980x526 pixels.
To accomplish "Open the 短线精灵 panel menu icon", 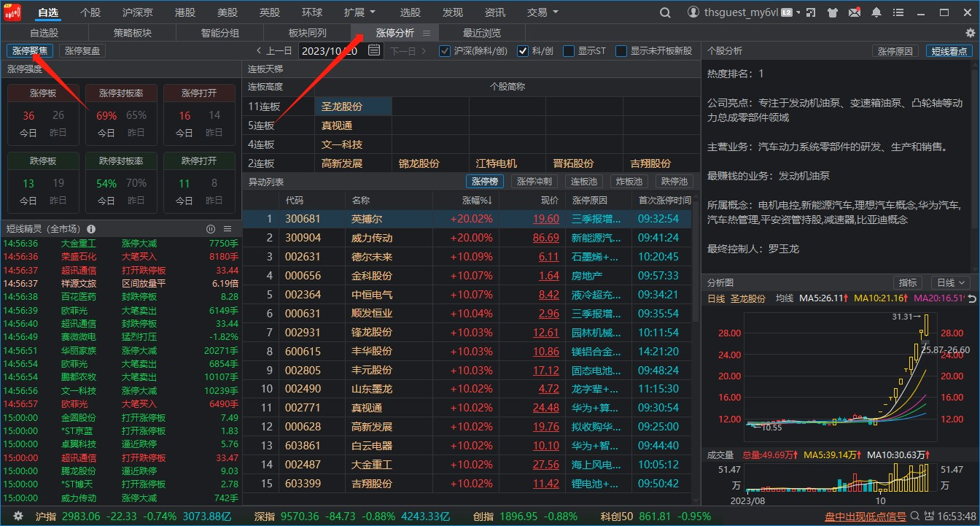I will [x=227, y=229].
